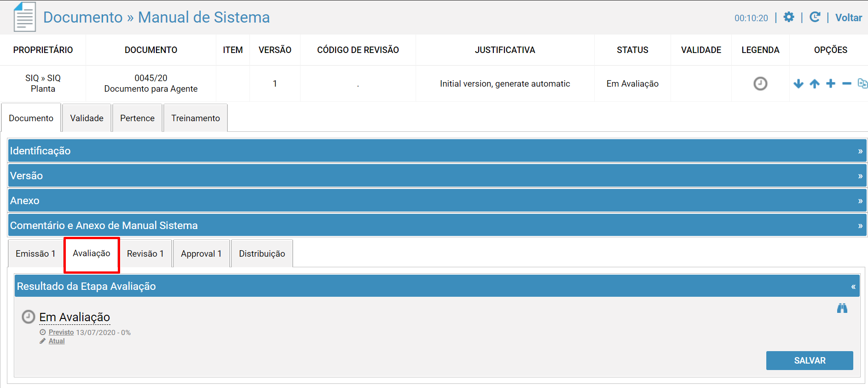Open the Atual link

(57, 341)
